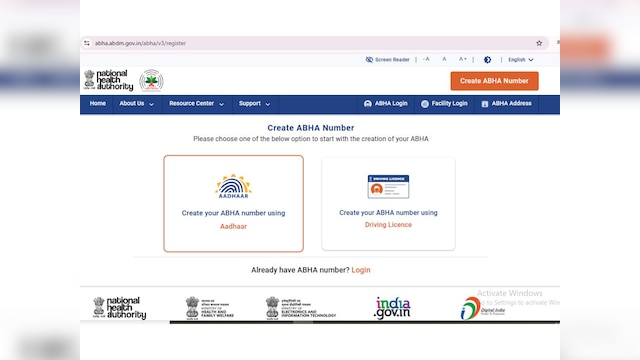
Task: Click Create ABHA Number orange button
Action: [494, 81]
